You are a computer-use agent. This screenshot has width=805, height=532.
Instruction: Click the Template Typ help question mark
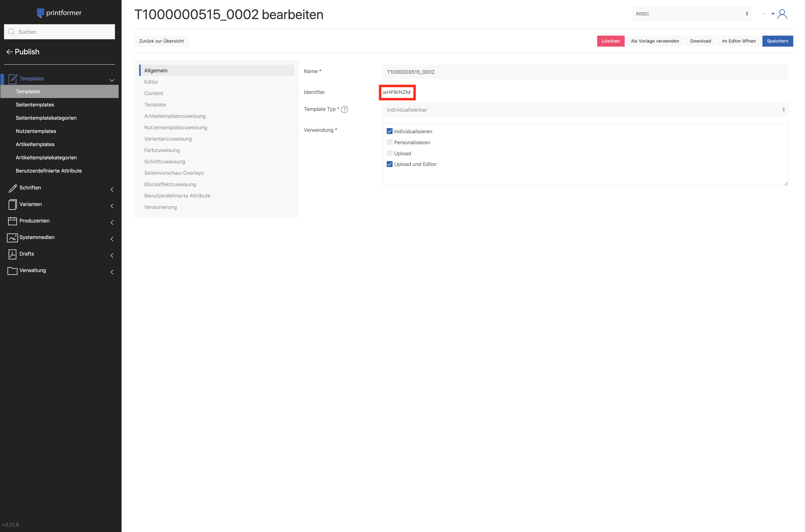[344, 109]
